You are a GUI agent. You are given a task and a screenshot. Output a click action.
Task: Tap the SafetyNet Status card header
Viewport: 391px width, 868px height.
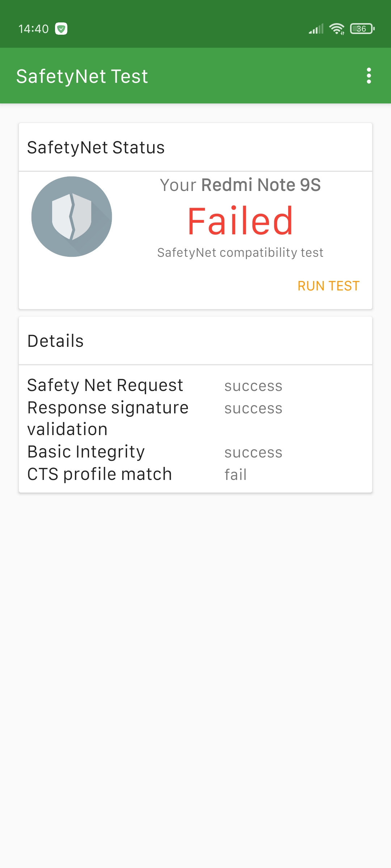point(195,147)
